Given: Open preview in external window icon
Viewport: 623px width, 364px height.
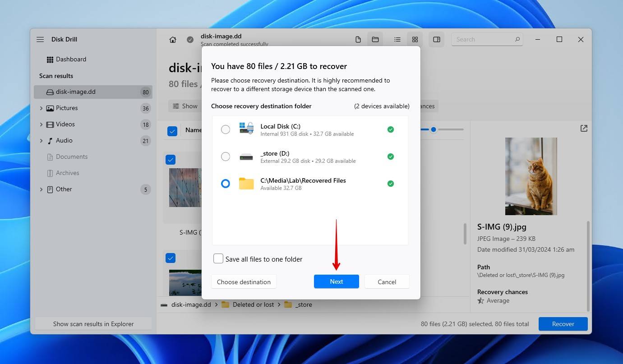Looking at the screenshot, I should (x=584, y=129).
